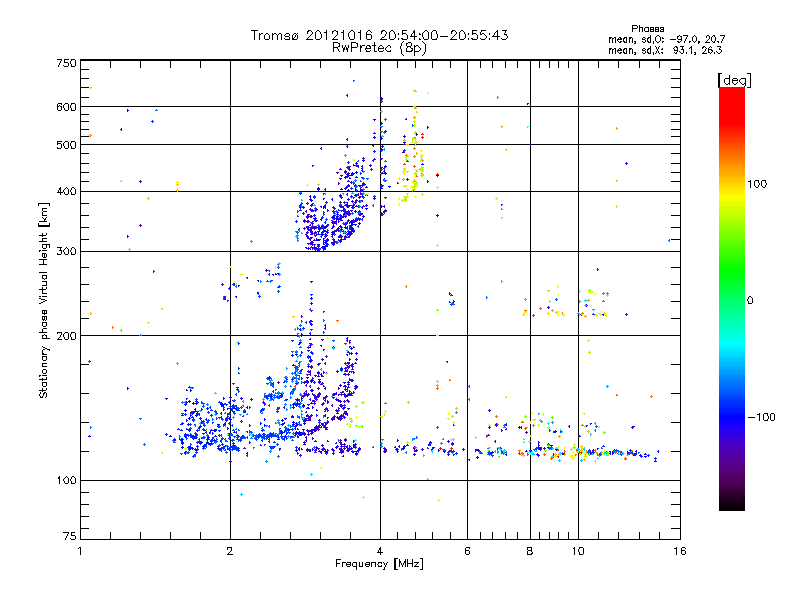This screenshot has width=800, height=600.
Task: Click the x-axis label '2'
Action: [x=230, y=551]
